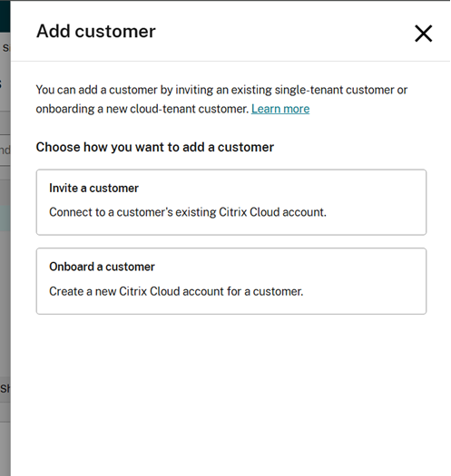Select the Onboard a customer card
The width and height of the screenshot is (451, 476).
coord(231,281)
